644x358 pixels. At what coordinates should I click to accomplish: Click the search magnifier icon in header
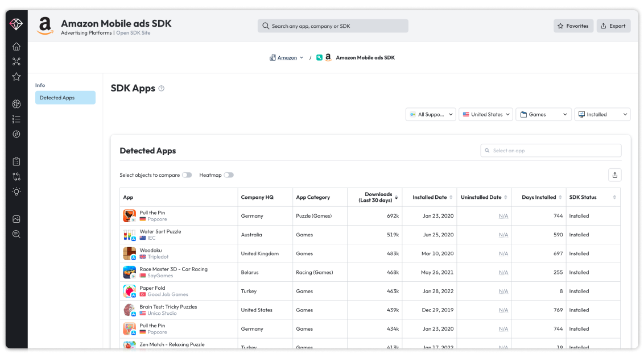coord(266,26)
